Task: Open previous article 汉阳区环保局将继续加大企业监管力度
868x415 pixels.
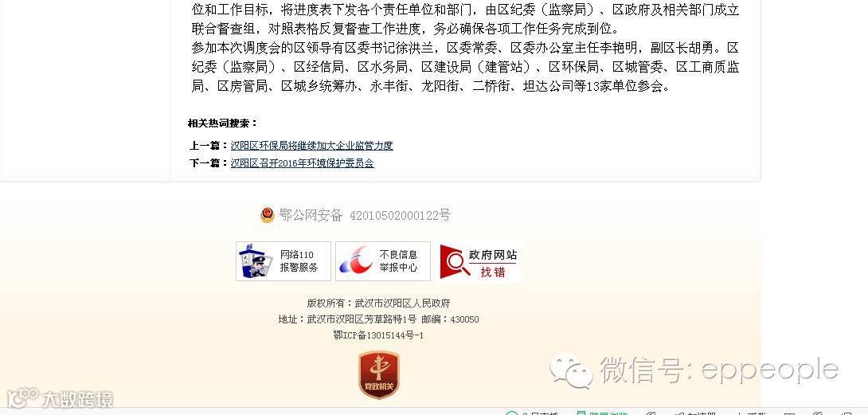Action: pyautogui.click(x=311, y=146)
